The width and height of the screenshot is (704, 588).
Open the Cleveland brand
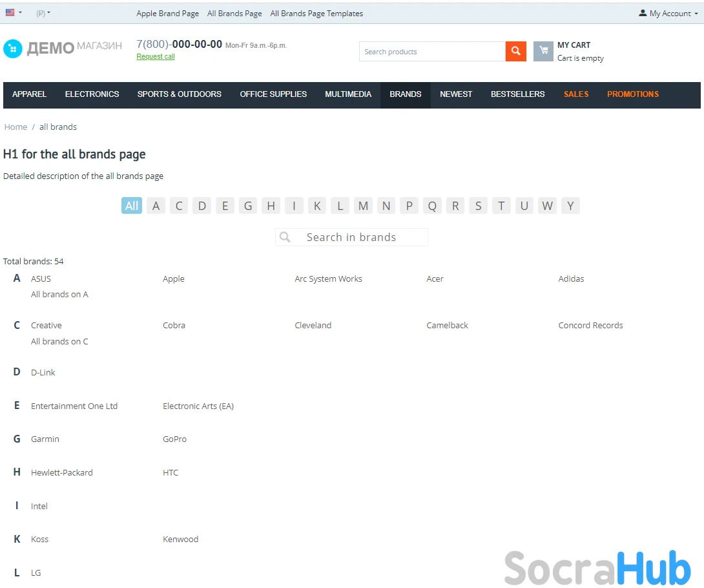pos(313,325)
